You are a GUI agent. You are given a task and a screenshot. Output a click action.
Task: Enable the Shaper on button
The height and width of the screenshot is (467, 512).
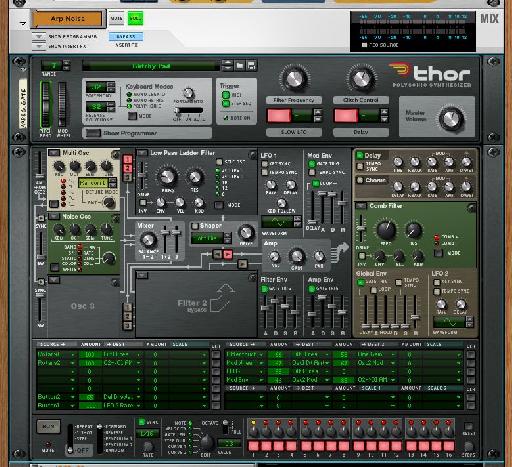195,226
